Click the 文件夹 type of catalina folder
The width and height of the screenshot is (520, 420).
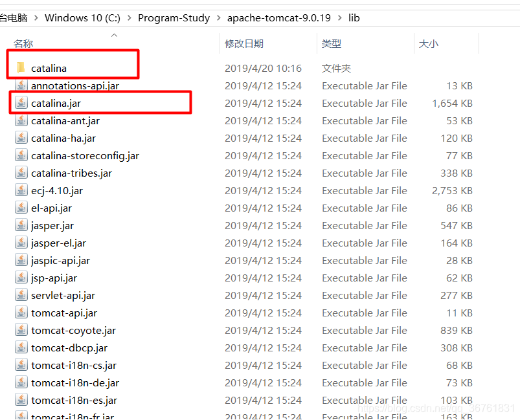point(336,69)
